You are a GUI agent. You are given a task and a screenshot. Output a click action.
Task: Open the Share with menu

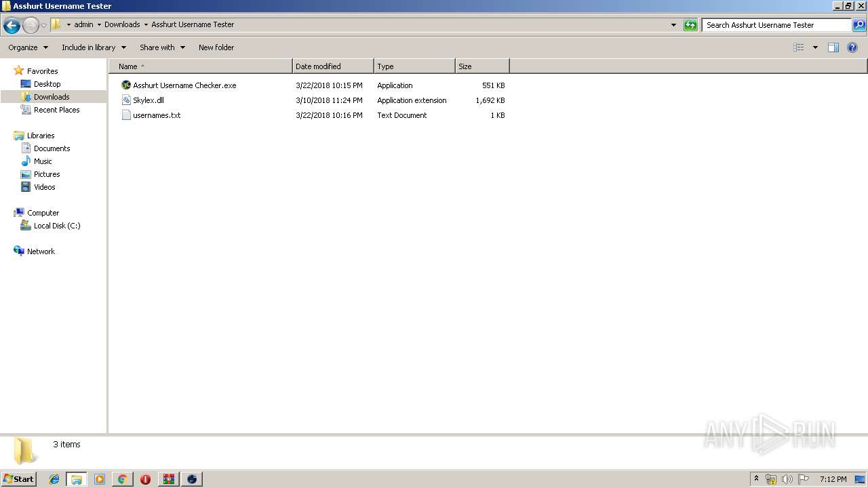[x=162, y=47]
